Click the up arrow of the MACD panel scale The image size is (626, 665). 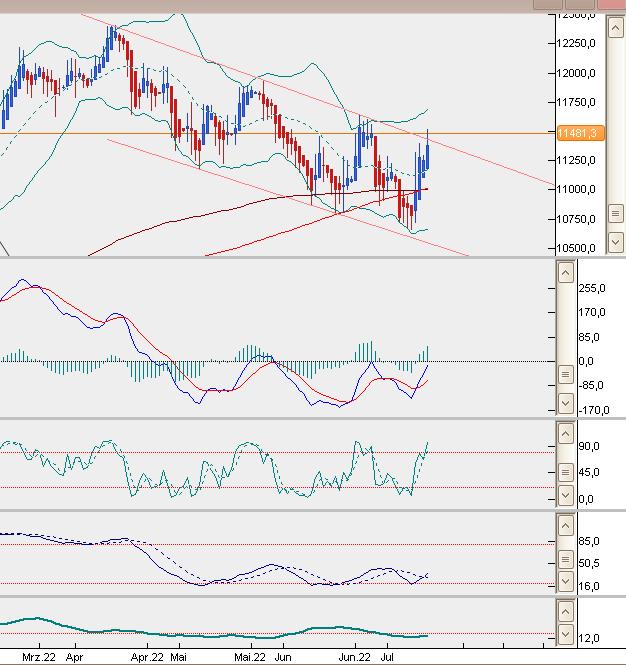click(x=565, y=272)
